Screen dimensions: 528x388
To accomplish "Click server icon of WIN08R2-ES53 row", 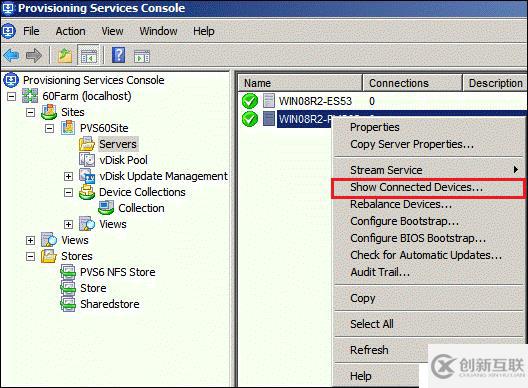I will (x=269, y=101).
